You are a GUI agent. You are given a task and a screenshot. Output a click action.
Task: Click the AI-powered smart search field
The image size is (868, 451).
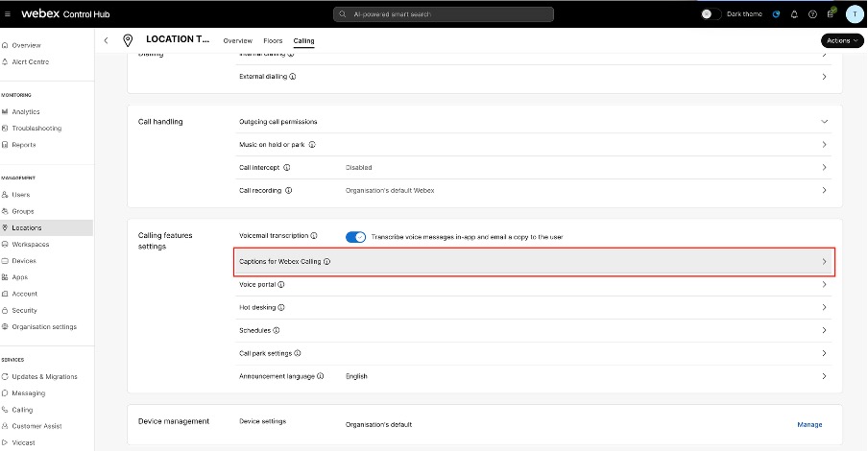pyautogui.click(x=443, y=14)
